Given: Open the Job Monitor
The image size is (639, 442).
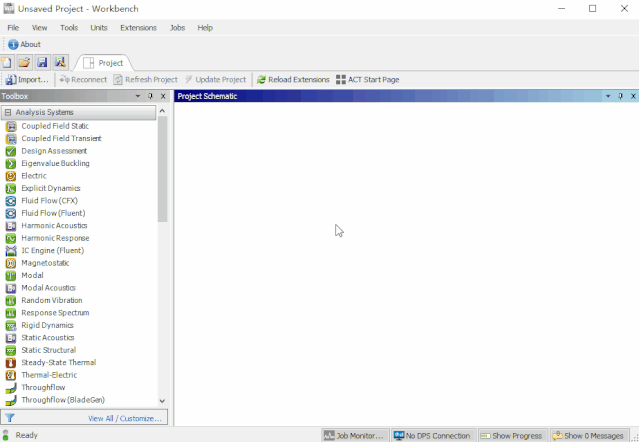Looking at the screenshot, I should point(355,435).
